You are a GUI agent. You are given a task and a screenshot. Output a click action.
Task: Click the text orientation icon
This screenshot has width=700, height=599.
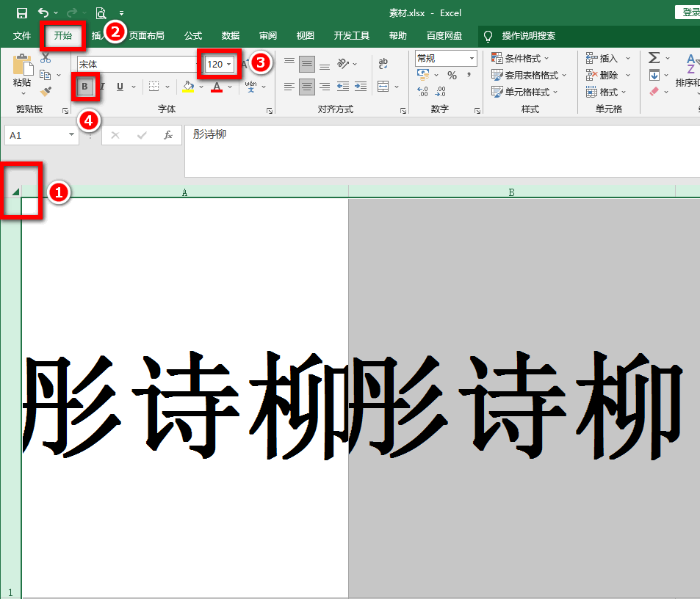tap(343, 64)
